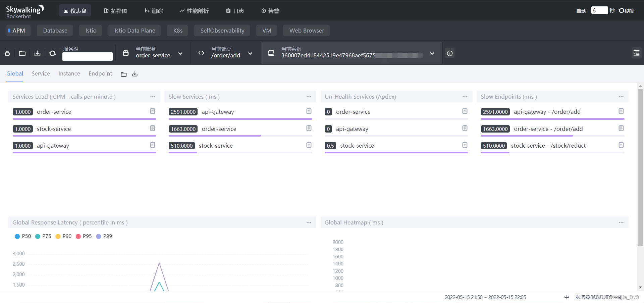Copy order-service name in Services Load

point(153,111)
